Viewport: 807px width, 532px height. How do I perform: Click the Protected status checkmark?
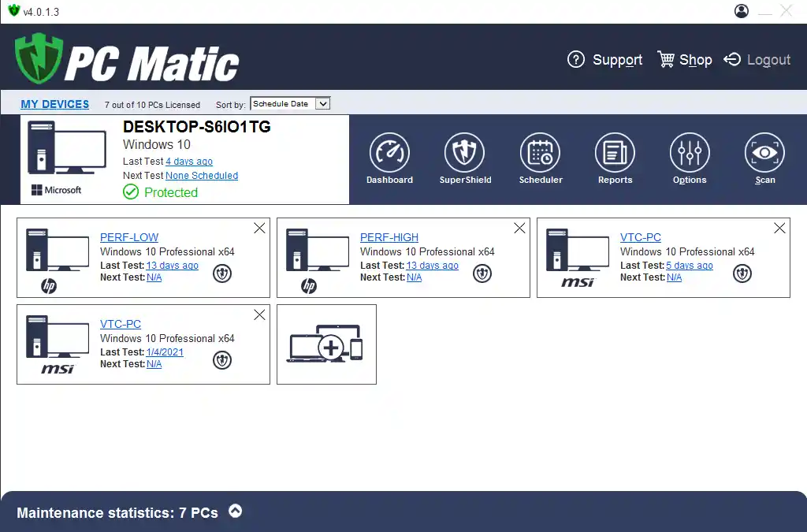click(x=130, y=192)
